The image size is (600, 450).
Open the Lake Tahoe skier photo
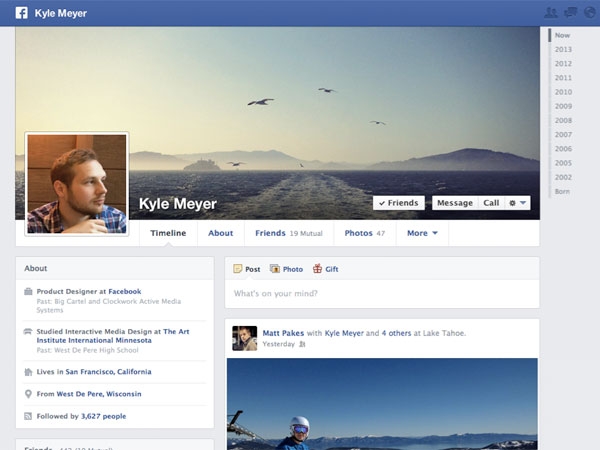[x=382, y=404]
